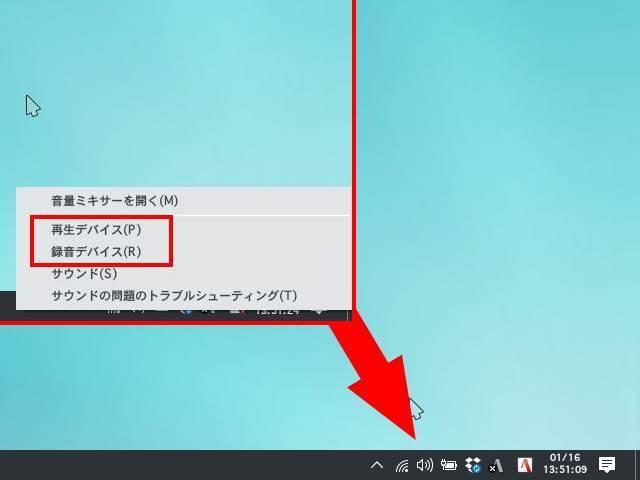Image resolution: width=640 pixels, height=480 pixels.
Task: Open the Action Center notification icon
Action: pyautogui.click(x=606, y=465)
